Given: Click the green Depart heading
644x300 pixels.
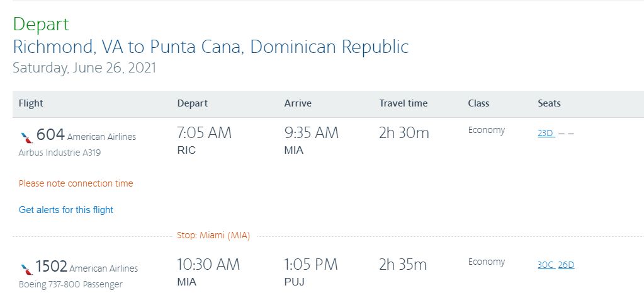Looking at the screenshot, I should (41, 25).
